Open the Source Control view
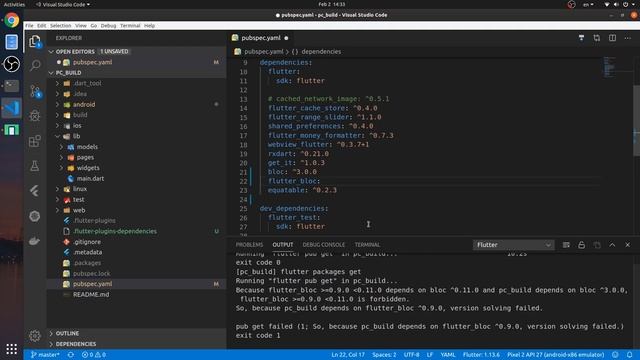This screenshot has width=640, height=360. (35, 91)
